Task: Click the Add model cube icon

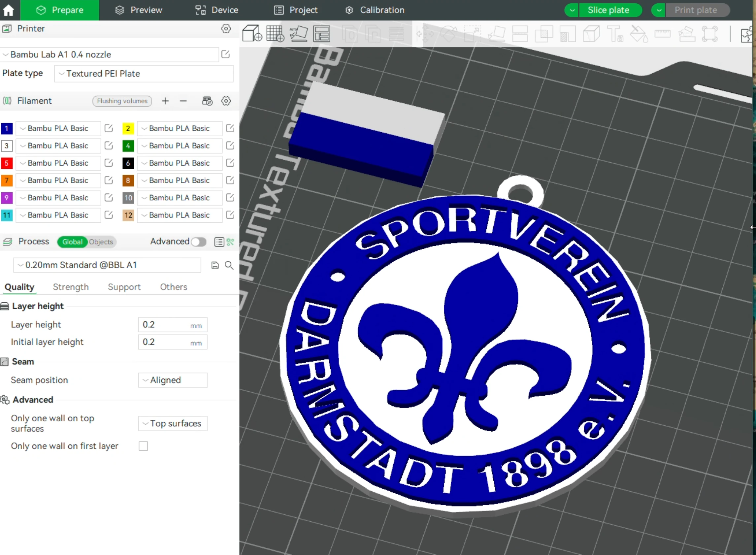Action: pos(251,34)
